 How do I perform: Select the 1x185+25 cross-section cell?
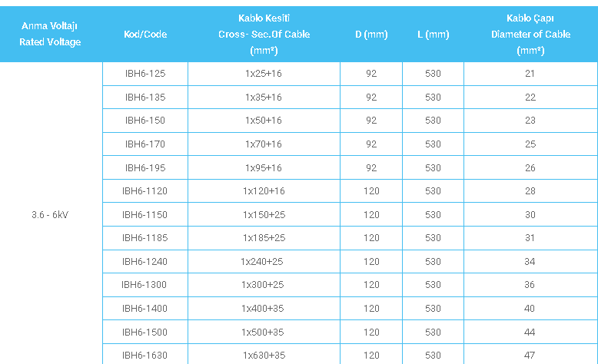264,238
